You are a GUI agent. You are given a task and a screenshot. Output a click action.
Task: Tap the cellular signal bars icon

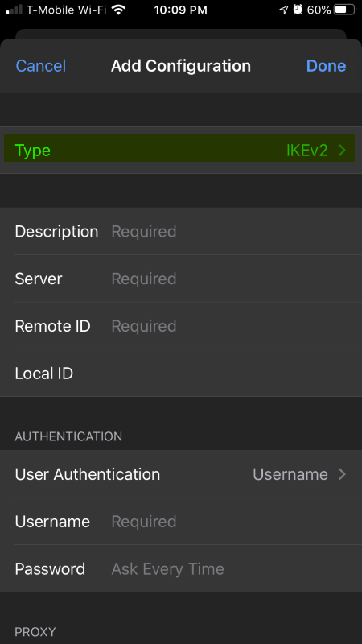(14, 10)
